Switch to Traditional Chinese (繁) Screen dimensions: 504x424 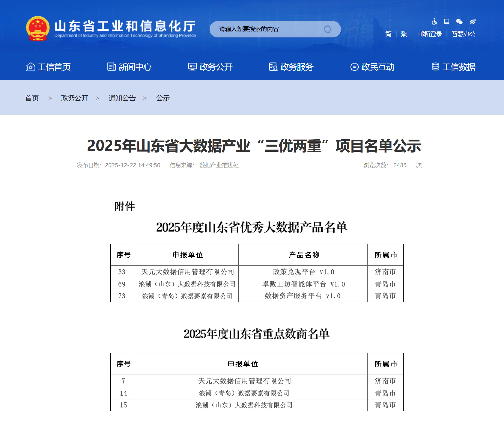click(x=404, y=34)
